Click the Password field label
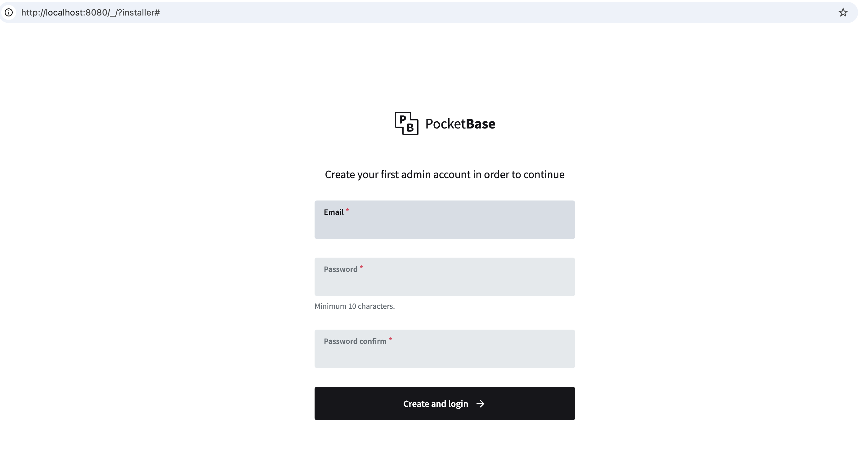 click(340, 269)
